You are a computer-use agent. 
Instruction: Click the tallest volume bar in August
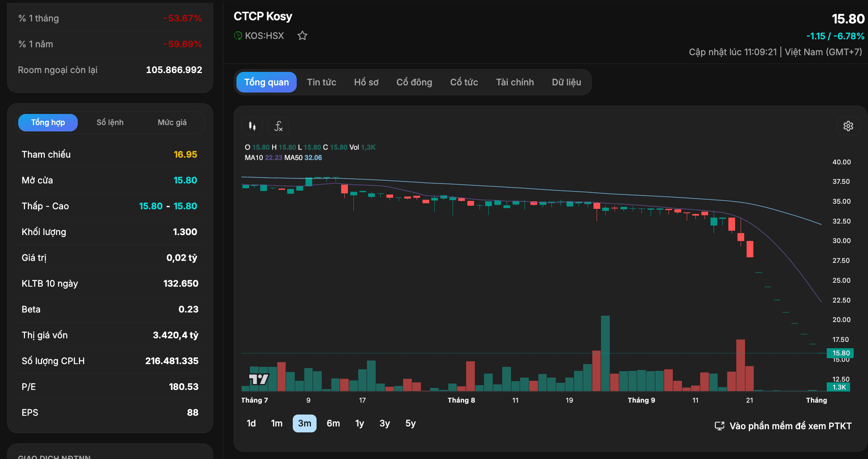tap(605, 353)
